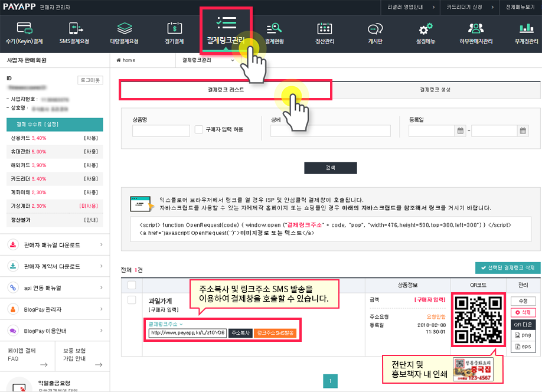The image size is (542, 392).
Task: Click 수정 button in 관리 column
Action: tap(523, 301)
